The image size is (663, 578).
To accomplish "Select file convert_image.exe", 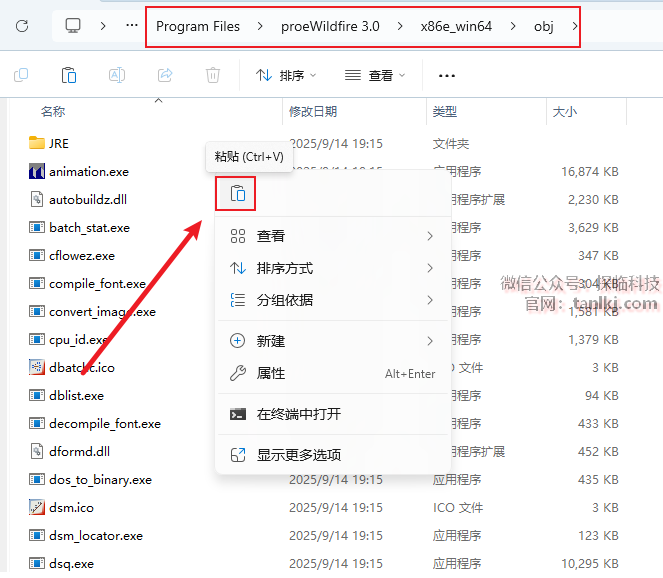I will click(102, 311).
